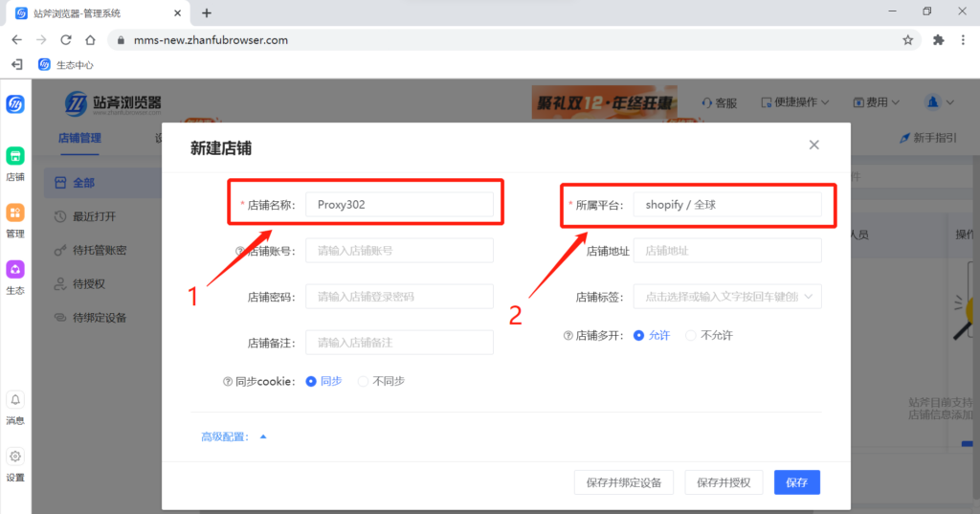The image size is (980, 514).
Task: Click the browser address bar URL
Action: (211, 40)
